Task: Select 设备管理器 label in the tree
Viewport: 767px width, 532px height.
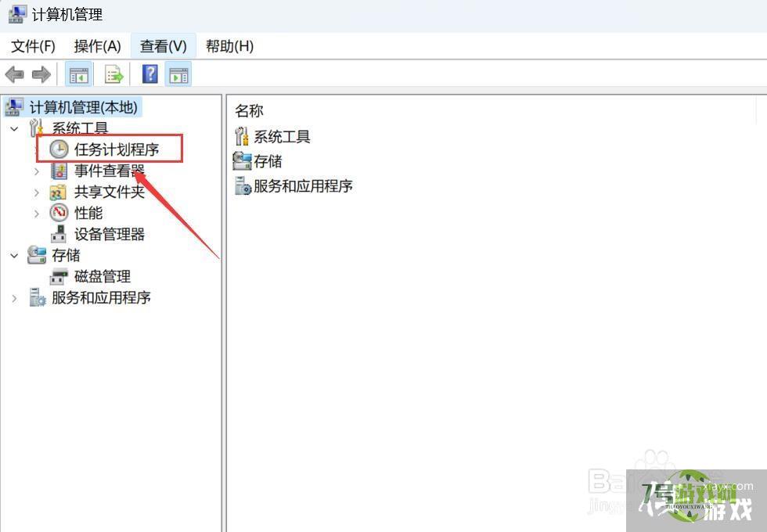Action: coord(110,234)
